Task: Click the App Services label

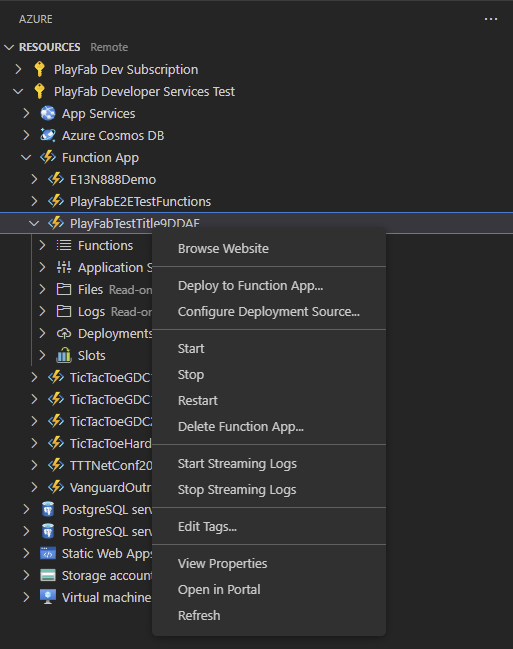Action: [x=99, y=113]
